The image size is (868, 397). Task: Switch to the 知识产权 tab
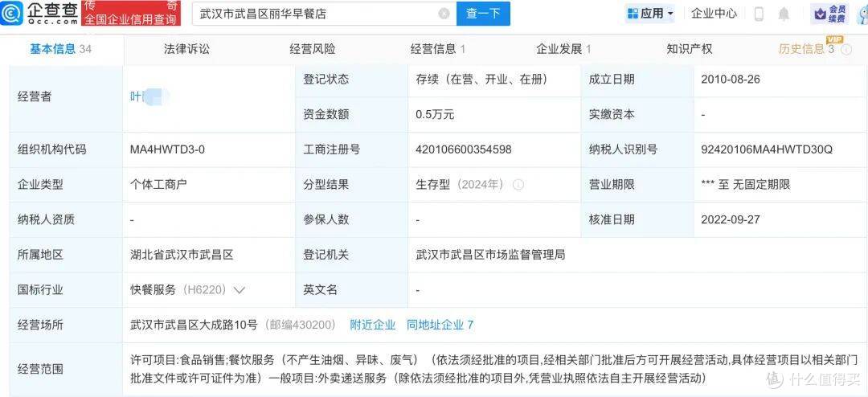[x=690, y=49]
